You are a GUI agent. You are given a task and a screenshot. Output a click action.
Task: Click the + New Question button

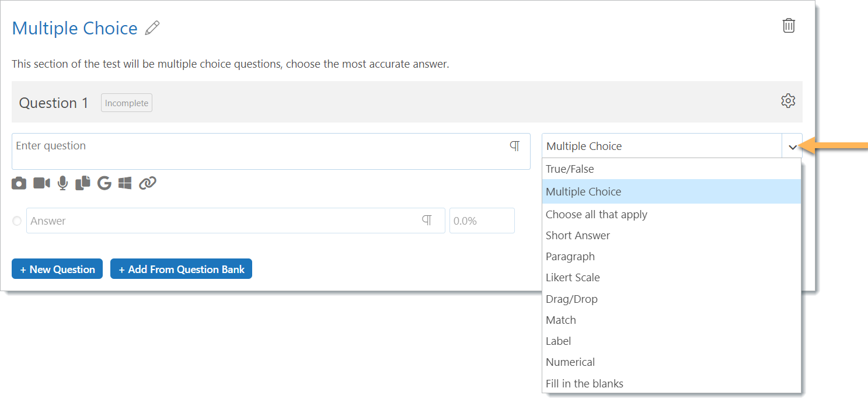click(57, 269)
